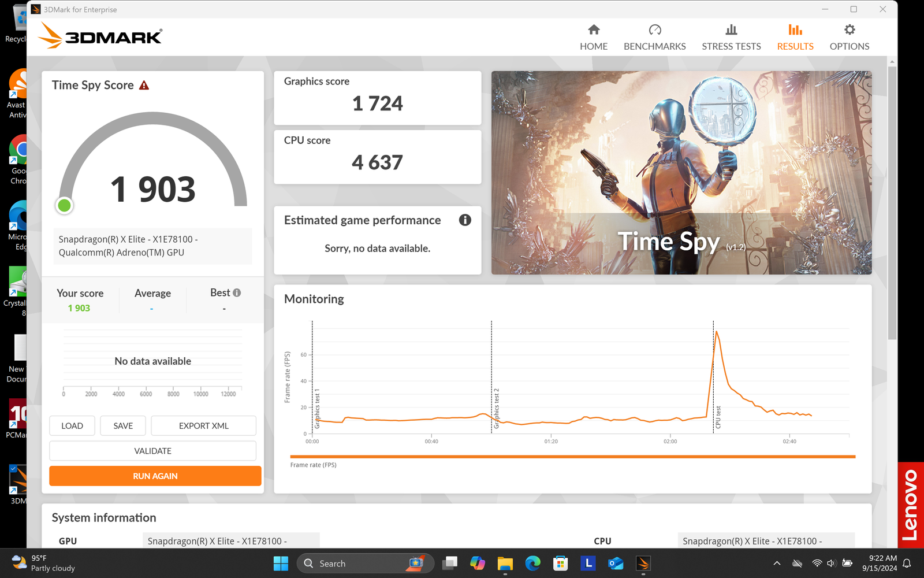Click the info icon next to Best
This screenshot has height=578, width=924.
(x=237, y=293)
